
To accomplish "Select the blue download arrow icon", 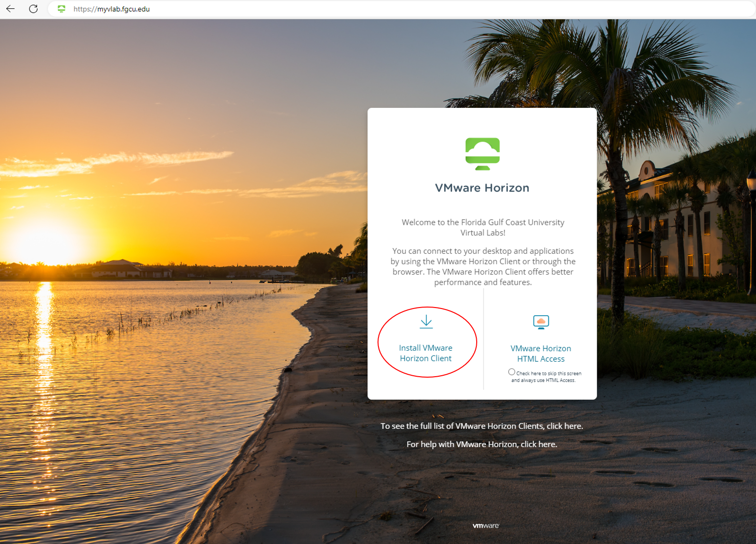I will tap(426, 321).
